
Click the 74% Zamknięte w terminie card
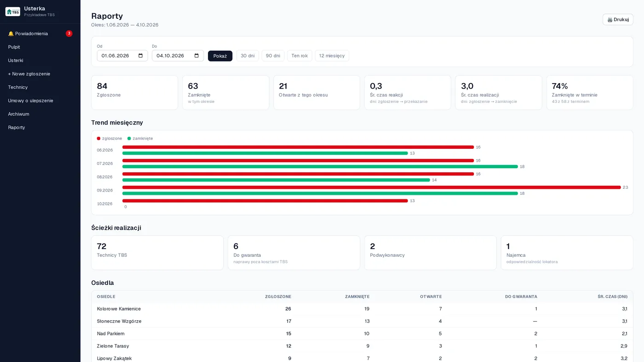(590, 92)
